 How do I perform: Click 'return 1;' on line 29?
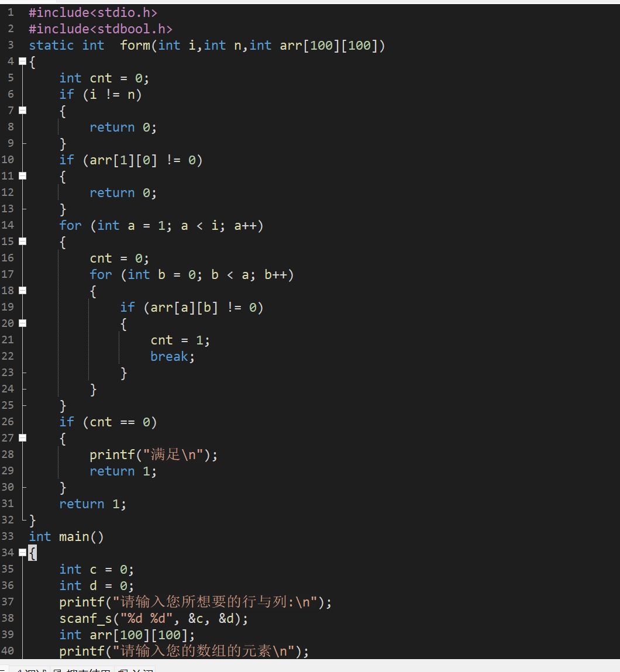(123, 471)
